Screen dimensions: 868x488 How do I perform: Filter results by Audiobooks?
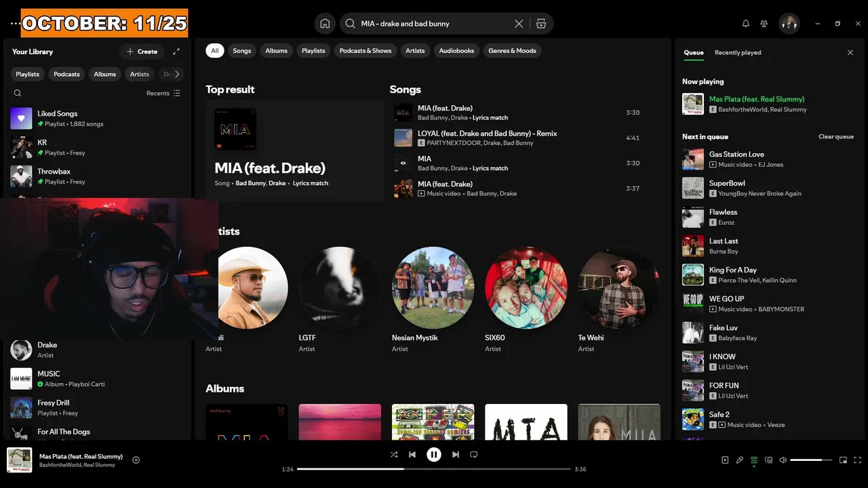click(456, 51)
